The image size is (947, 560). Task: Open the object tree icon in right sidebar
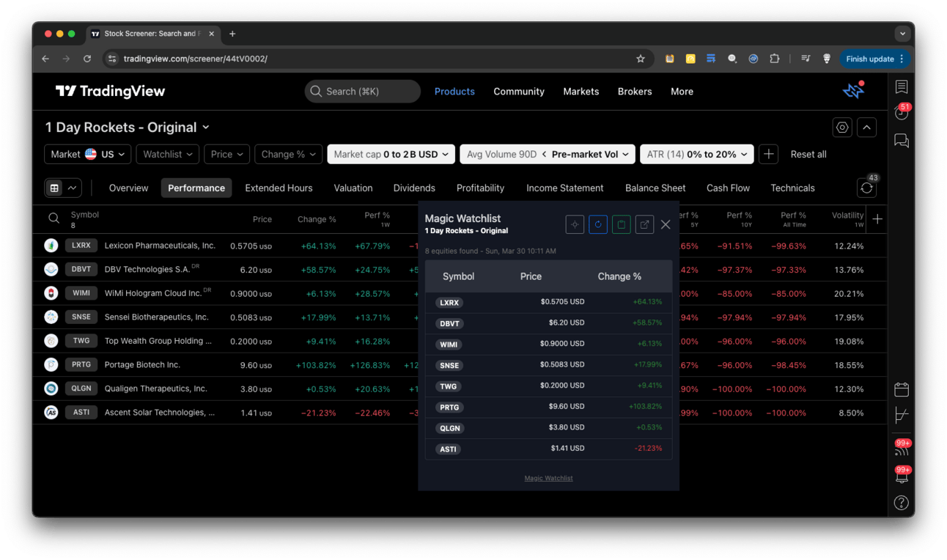point(902,416)
